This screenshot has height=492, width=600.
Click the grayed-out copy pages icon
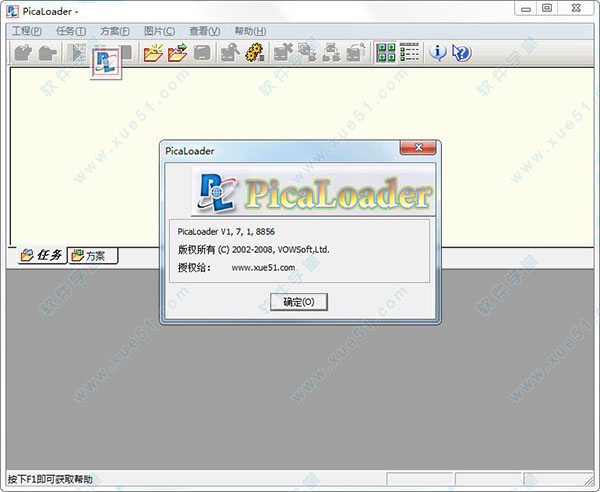[307, 52]
